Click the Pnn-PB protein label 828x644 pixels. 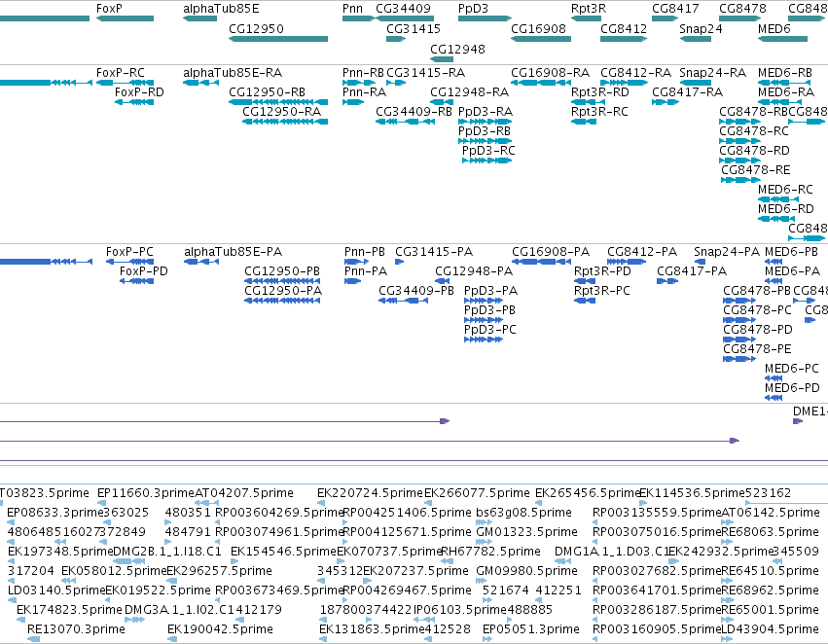coord(364,251)
